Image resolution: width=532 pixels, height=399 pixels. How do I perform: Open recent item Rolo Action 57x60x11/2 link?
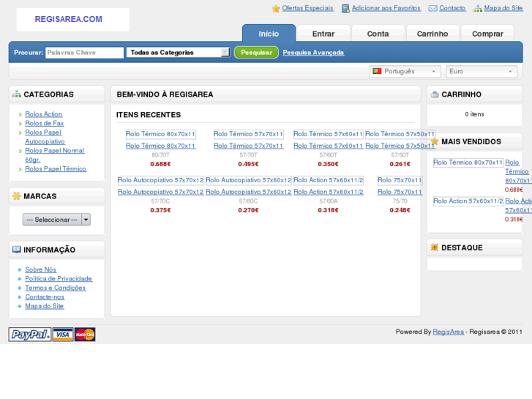tap(329, 192)
